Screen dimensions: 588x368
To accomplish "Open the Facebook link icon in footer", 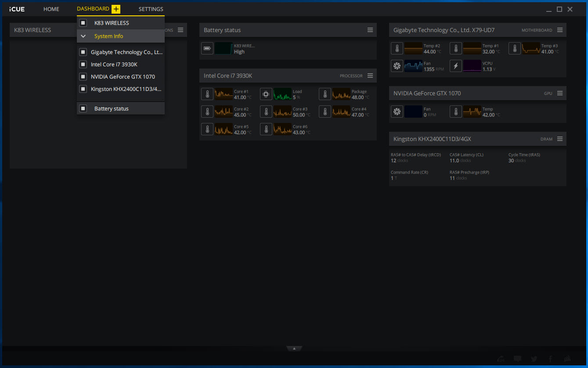I will pos(551,359).
